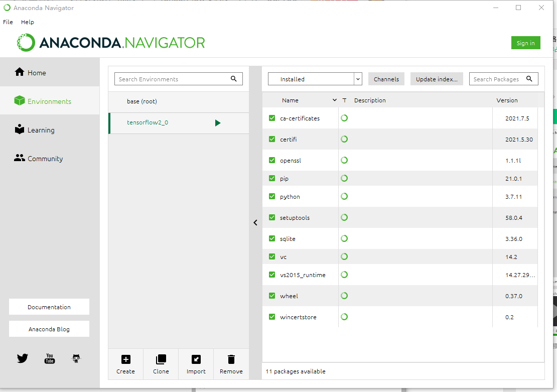Toggle the certifi package checkbox
Screen dimensions: 557x392
[272, 139]
